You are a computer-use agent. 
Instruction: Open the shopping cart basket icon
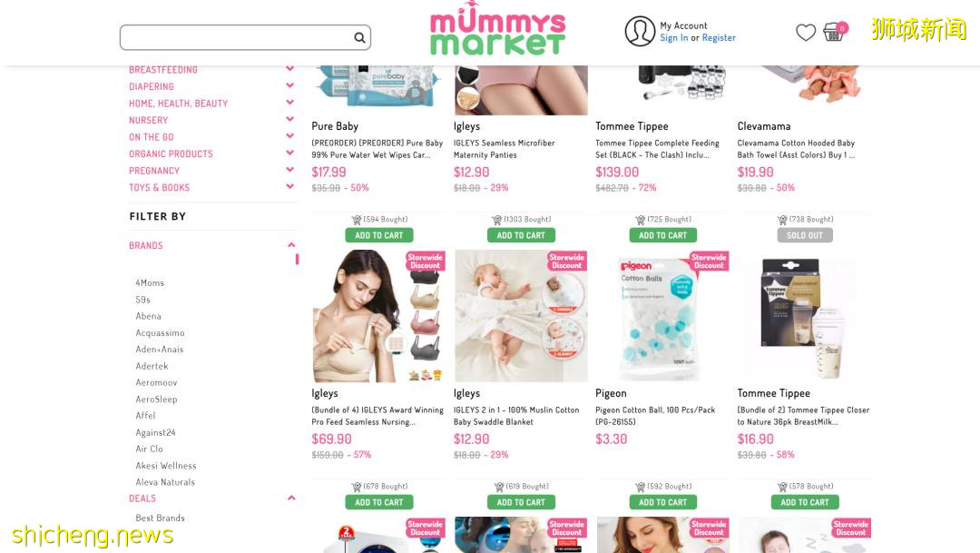835,31
